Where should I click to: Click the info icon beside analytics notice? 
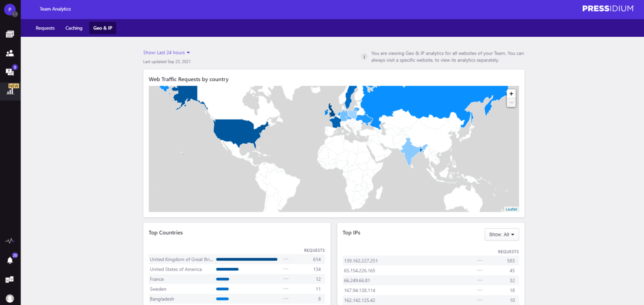tap(364, 57)
